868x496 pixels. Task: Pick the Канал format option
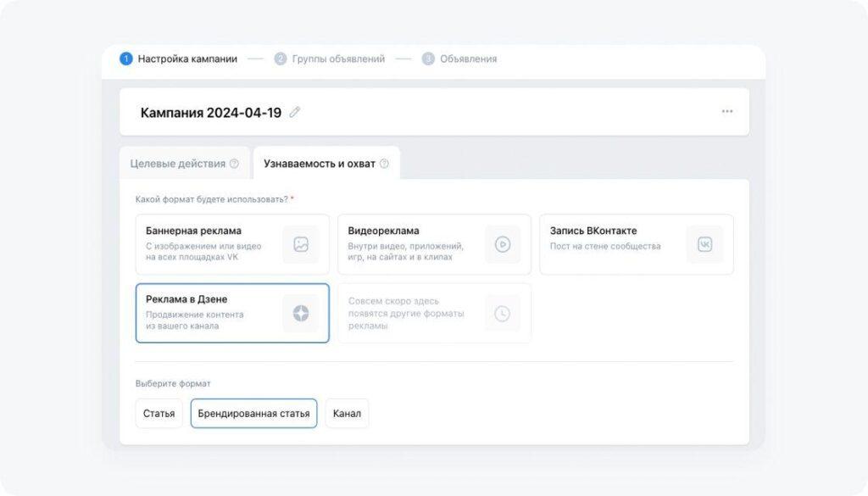[347, 414]
